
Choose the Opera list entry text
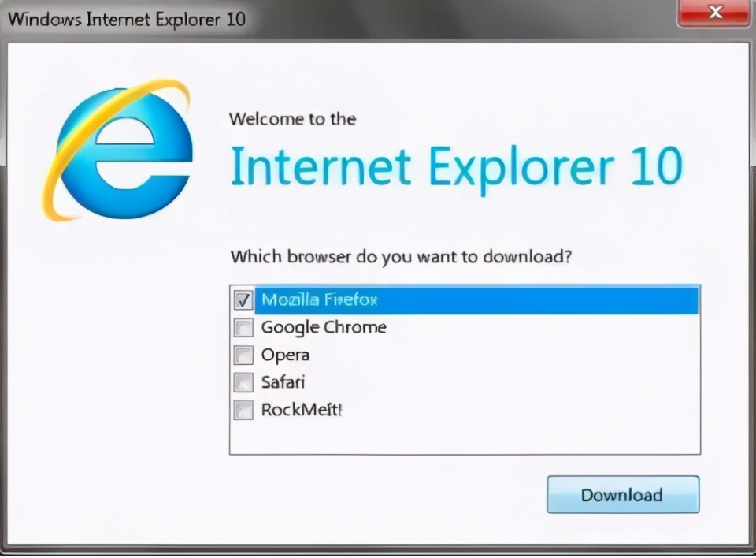click(285, 355)
